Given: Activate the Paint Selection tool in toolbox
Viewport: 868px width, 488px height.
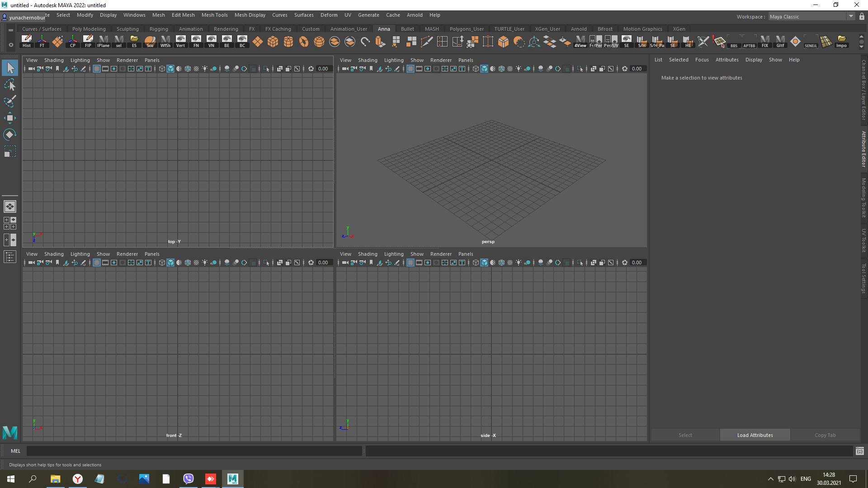Looking at the screenshot, I should tap(10, 101).
